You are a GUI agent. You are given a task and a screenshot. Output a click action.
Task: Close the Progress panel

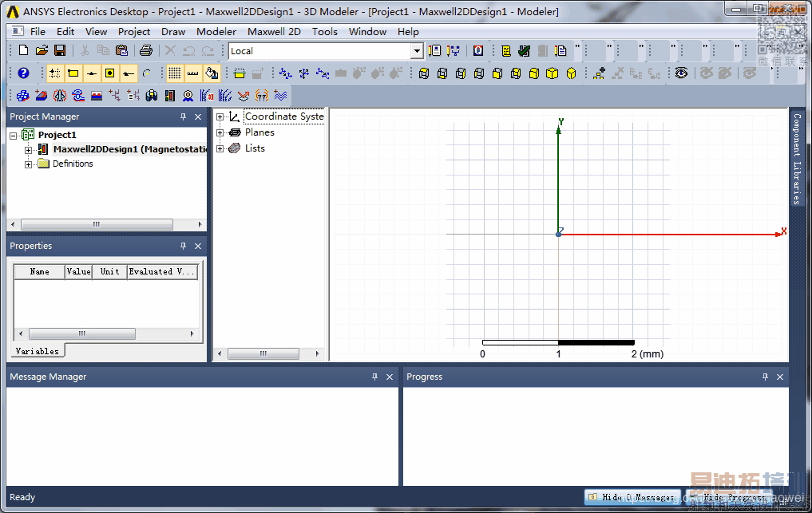(x=780, y=377)
